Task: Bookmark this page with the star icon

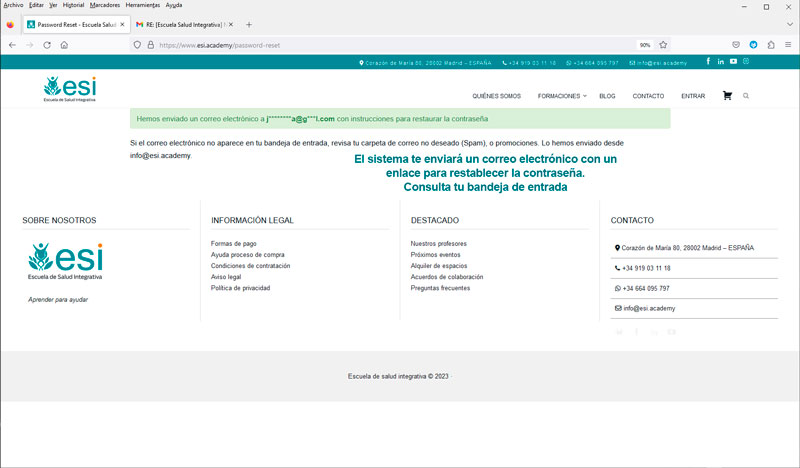Action: tap(663, 45)
